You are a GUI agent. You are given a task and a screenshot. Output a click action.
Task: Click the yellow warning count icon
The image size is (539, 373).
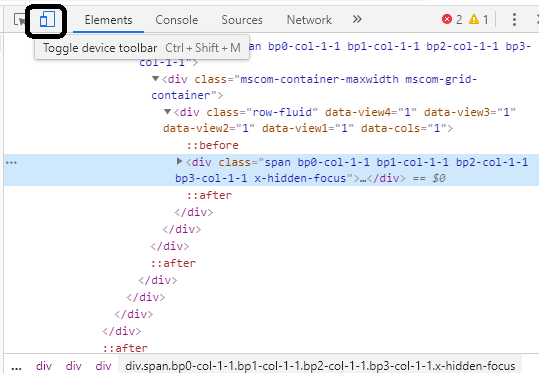coord(474,19)
